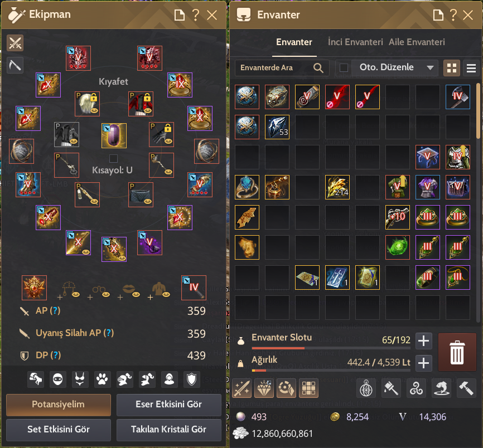Viewport: 483px width, 448px height.
Task: Click the Potansiyelim button
Action: pyautogui.click(x=59, y=405)
